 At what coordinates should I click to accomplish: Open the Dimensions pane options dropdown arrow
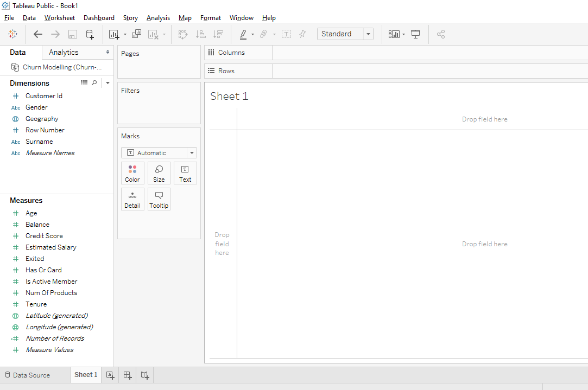click(107, 82)
